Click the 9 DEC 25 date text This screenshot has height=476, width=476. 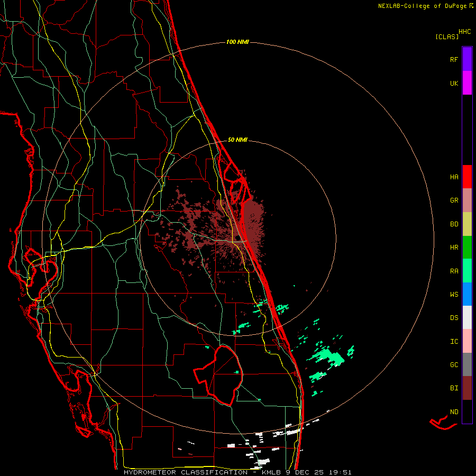[306, 472]
